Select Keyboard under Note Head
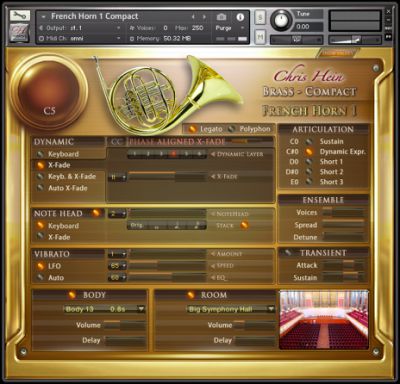This screenshot has width=400, height=384. (40, 225)
